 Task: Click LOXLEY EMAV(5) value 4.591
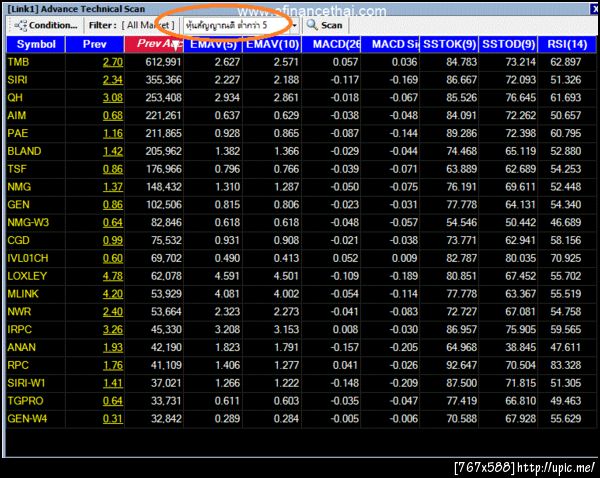[227, 276]
